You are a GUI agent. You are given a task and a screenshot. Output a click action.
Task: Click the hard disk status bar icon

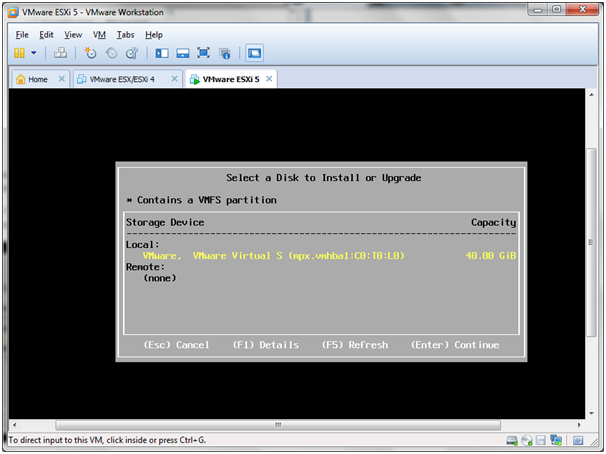pyautogui.click(x=512, y=440)
